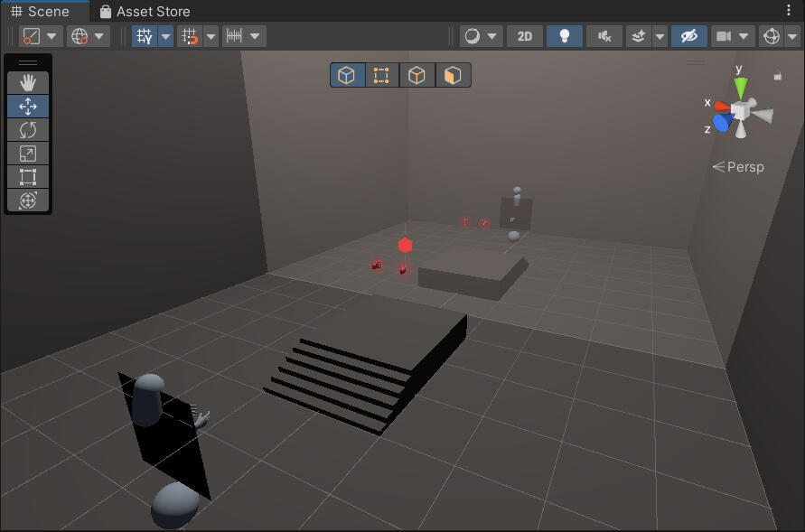Click the lock icon beside the orientation gizmo
Image resolution: width=805 pixels, height=532 pixels.
coord(778,76)
